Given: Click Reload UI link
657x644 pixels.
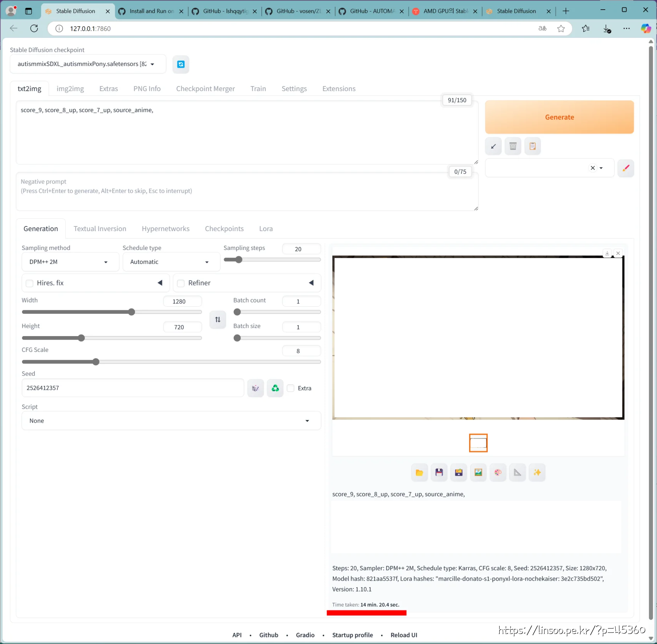Looking at the screenshot, I should point(404,635).
